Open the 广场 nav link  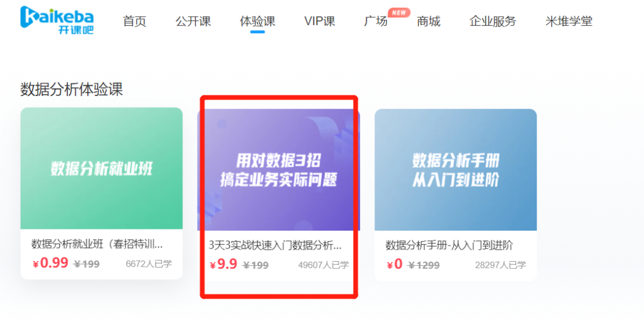point(376,21)
